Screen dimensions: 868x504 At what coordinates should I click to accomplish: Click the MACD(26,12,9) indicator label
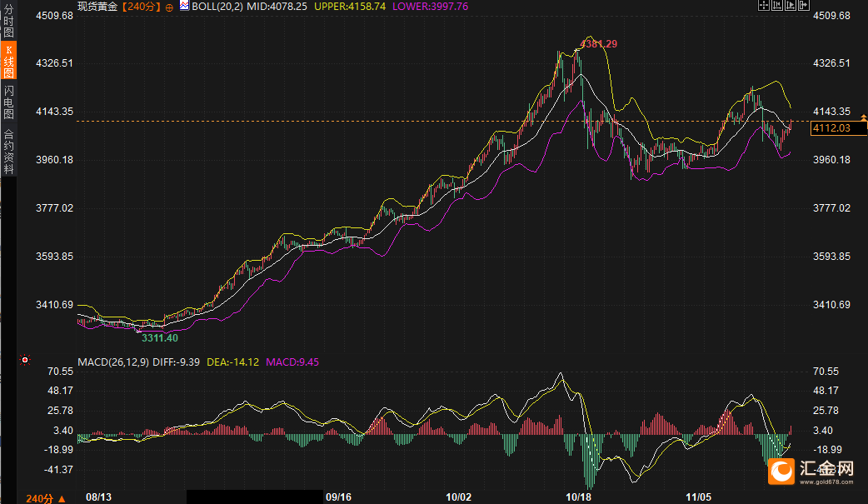(x=113, y=362)
